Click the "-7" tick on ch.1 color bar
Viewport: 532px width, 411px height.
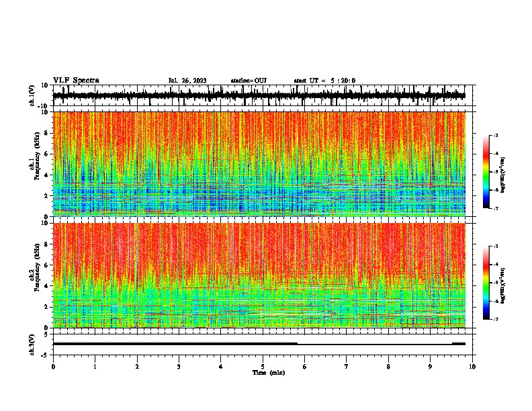[496, 208]
